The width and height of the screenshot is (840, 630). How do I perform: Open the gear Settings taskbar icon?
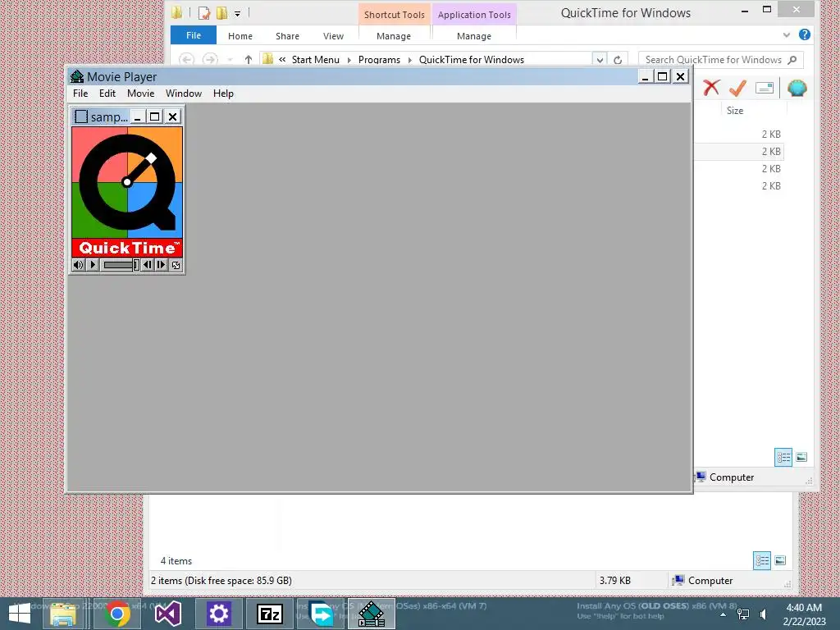218,614
